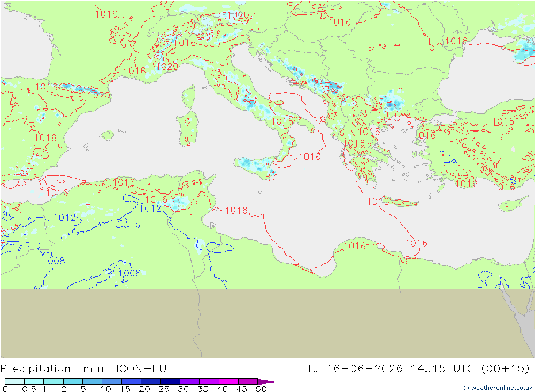Image resolution: width=535 pixels, height=392 pixels.
Task: Click the legend value label '25'
Action: 164,389
